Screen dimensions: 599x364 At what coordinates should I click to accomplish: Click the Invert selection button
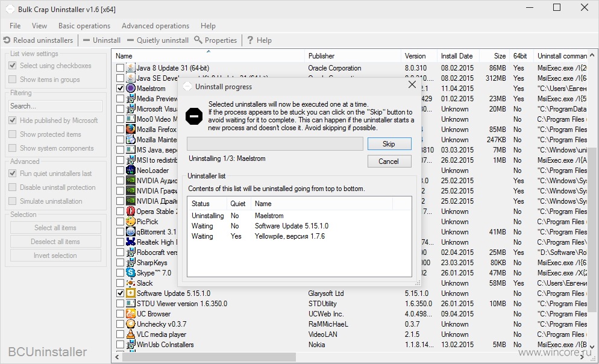(55, 255)
